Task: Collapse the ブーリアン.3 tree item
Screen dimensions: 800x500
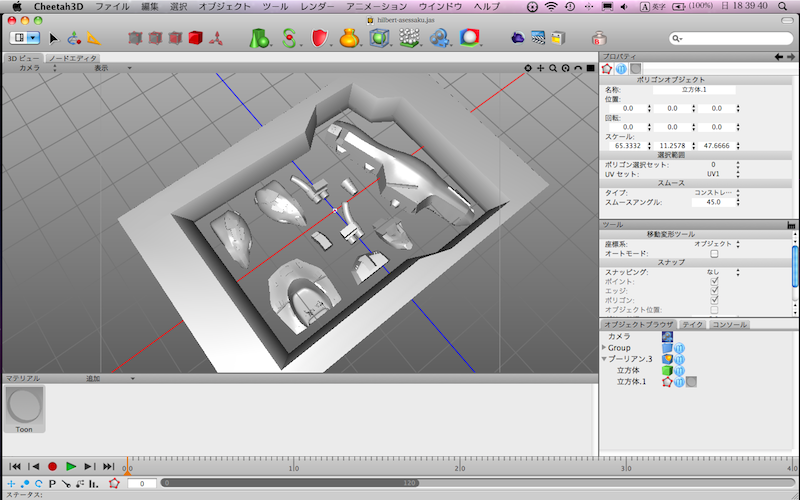Action: tap(604, 359)
